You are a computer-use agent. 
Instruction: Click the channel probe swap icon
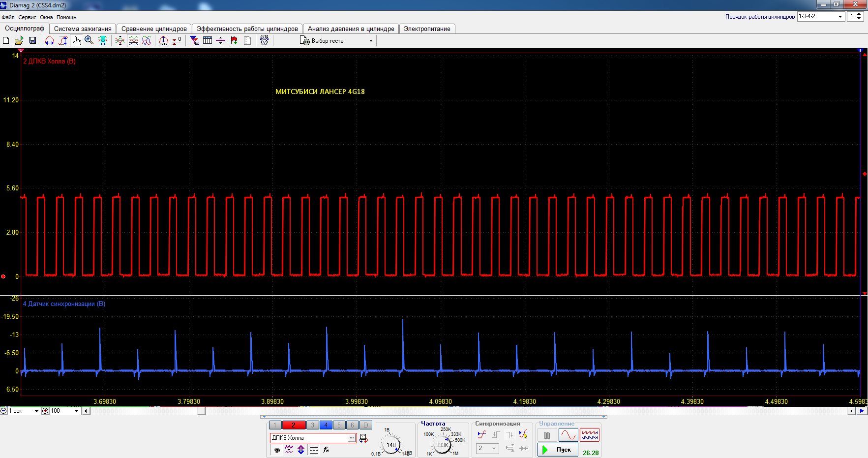pos(363,438)
